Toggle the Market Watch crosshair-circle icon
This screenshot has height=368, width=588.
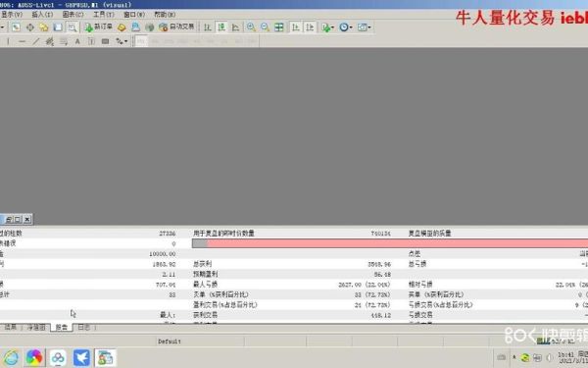(x=30, y=27)
